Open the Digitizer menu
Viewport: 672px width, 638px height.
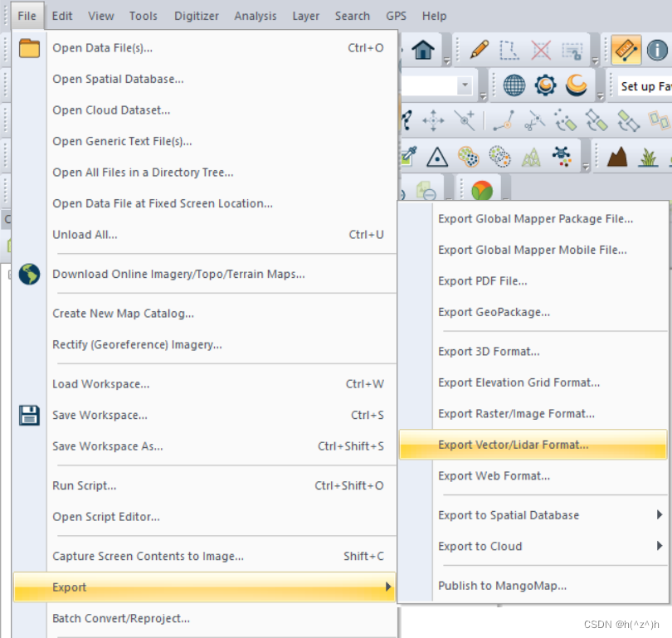click(197, 16)
